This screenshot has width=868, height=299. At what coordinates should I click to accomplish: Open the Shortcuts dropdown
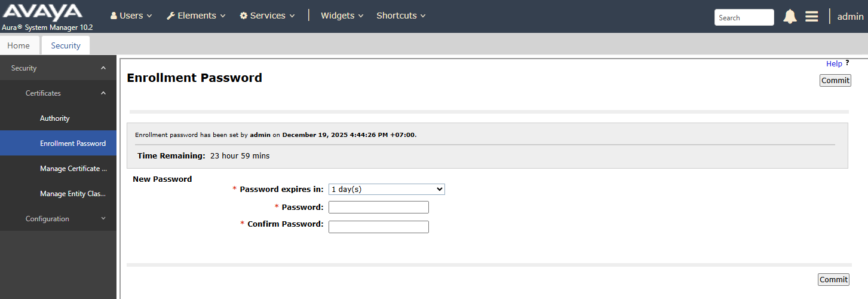401,16
